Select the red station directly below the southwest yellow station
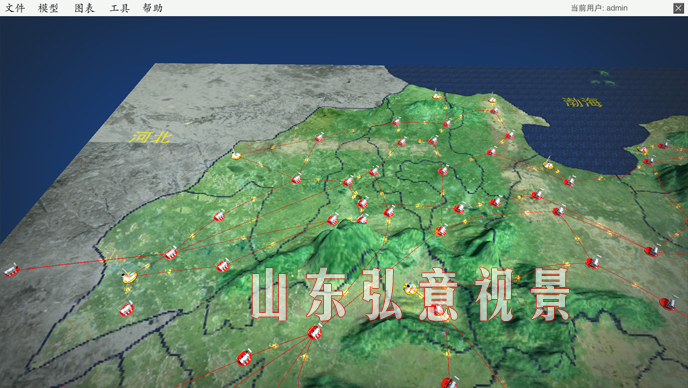Screen dimensions: 688x388 pos(127,309)
